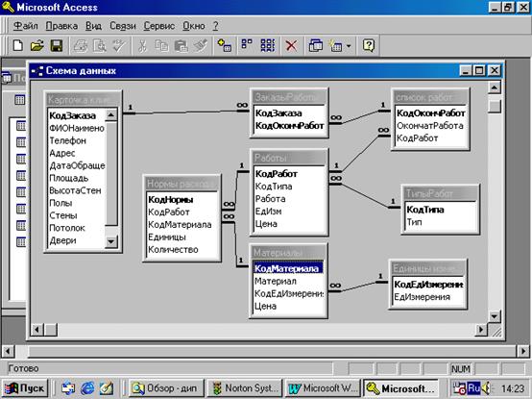This screenshot has width=532, height=399.
Task: Click the Пуск start button
Action: (x=25, y=388)
